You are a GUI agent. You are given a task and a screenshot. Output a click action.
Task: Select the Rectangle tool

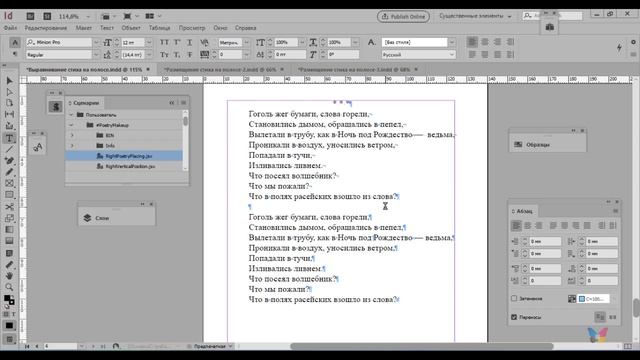9,195
